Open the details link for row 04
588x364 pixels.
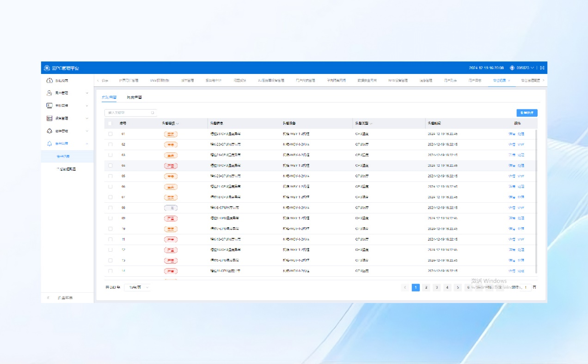[512, 165]
